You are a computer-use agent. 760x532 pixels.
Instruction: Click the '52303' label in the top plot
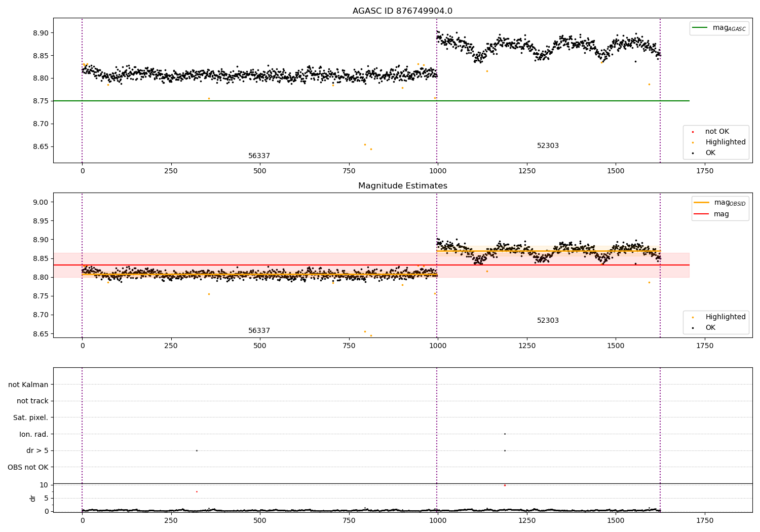pyautogui.click(x=548, y=146)
